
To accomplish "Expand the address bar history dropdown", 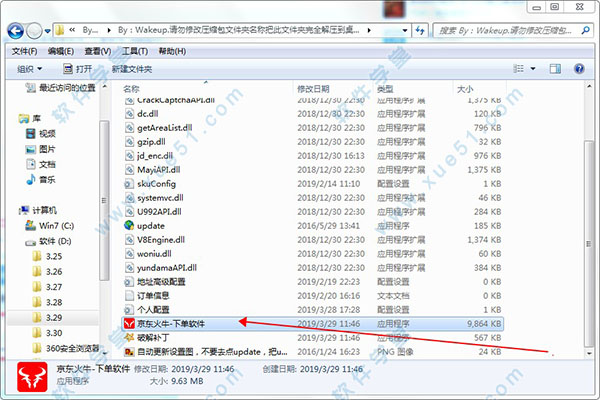I will tap(404, 30).
